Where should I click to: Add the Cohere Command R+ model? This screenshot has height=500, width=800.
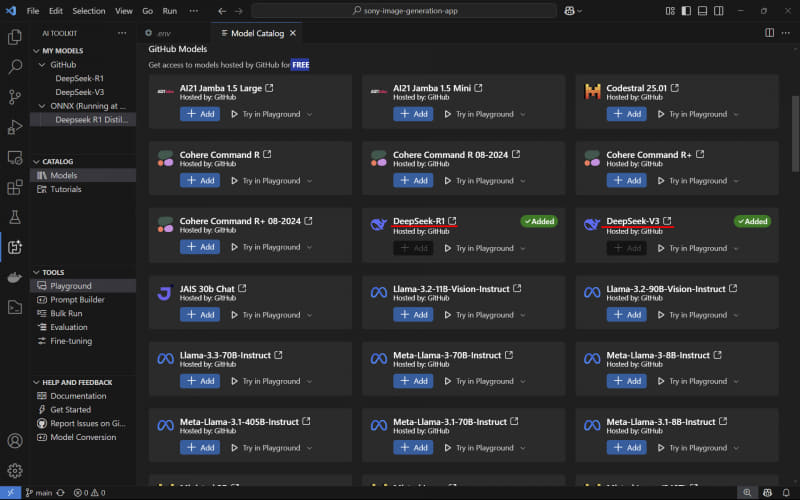(x=626, y=180)
